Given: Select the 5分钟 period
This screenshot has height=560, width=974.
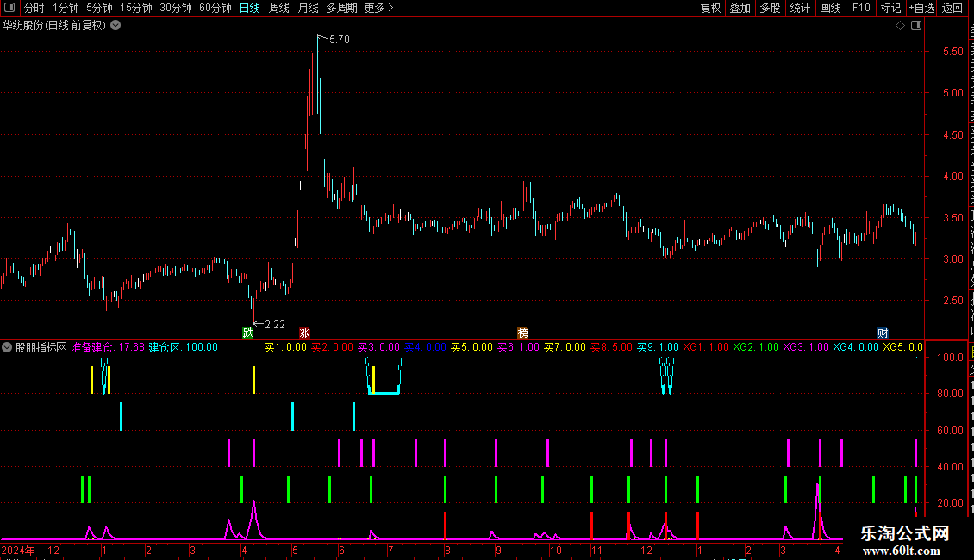Looking at the screenshot, I should coord(99,8).
